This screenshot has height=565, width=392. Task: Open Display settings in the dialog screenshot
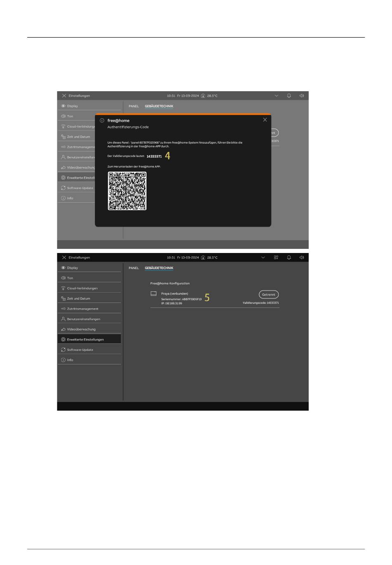(x=90, y=106)
